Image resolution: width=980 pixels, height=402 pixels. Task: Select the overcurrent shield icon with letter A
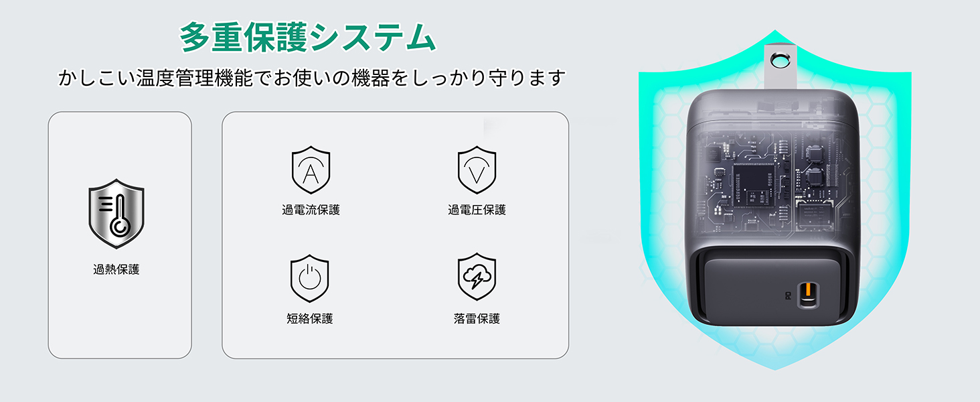[x=311, y=170]
